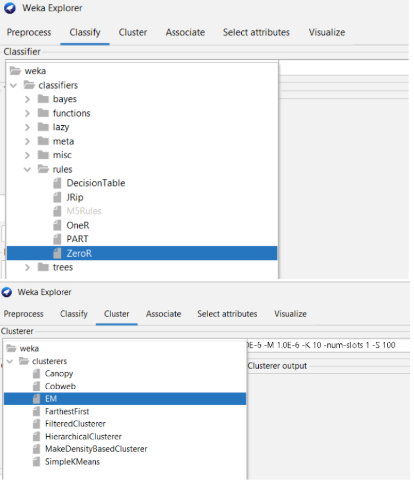Collapse the clusterers folder chevron

[10, 361]
